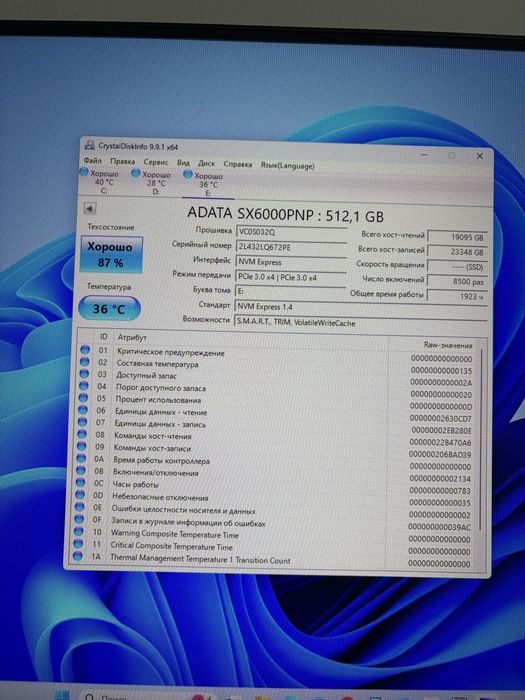Click the total host writes value 23348 GB
This screenshot has width=525, height=700.
(x=458, y=251)
